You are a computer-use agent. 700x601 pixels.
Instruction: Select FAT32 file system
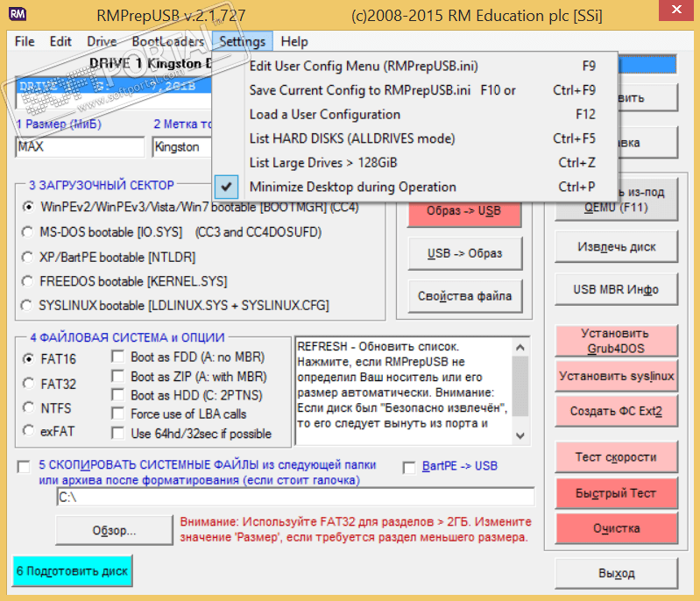coord(28,384)
